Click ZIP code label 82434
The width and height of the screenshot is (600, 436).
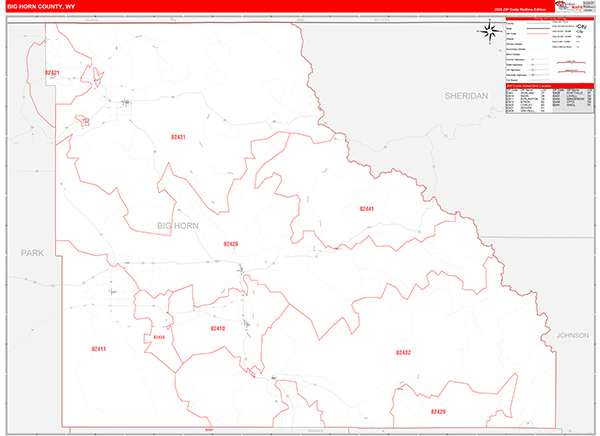tap(159, 337)
